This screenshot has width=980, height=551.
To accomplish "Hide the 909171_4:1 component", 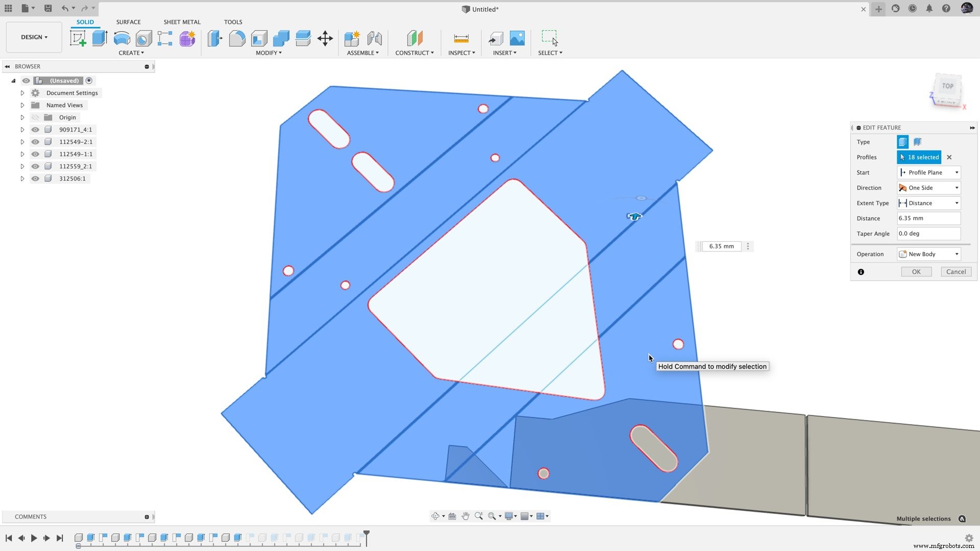I will (35, 129).
